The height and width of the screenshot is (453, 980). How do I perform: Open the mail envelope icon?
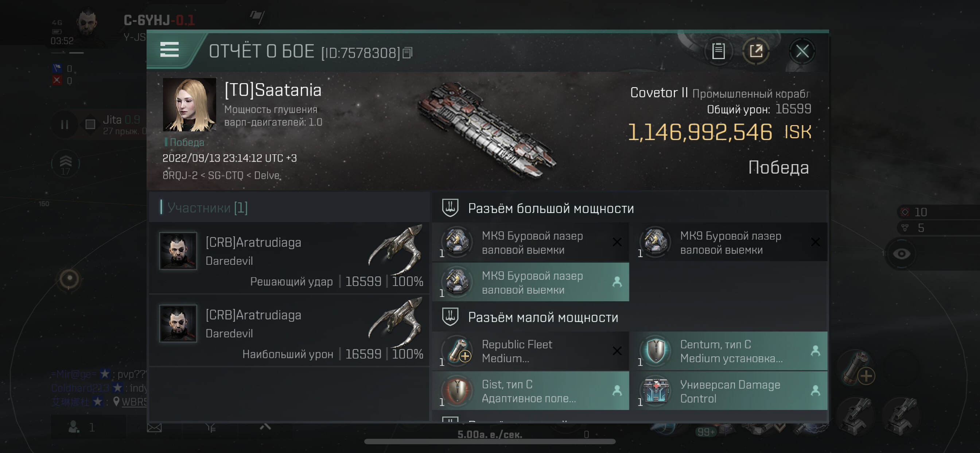154,427
